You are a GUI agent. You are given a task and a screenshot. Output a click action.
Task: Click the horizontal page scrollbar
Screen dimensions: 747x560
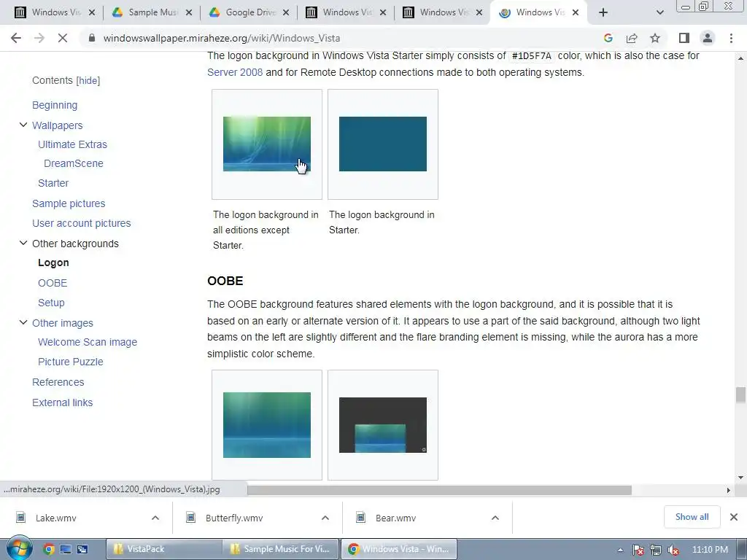click(x=439, y=490)
